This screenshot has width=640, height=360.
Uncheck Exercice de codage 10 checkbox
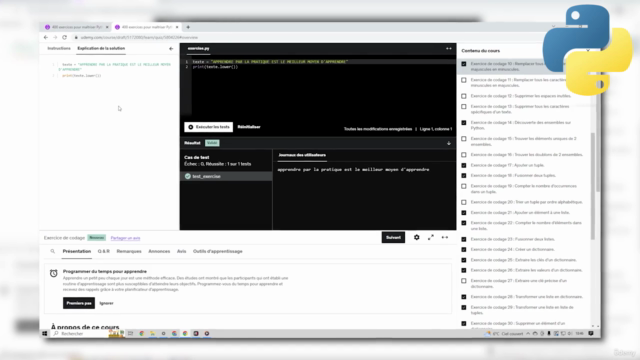464,64
